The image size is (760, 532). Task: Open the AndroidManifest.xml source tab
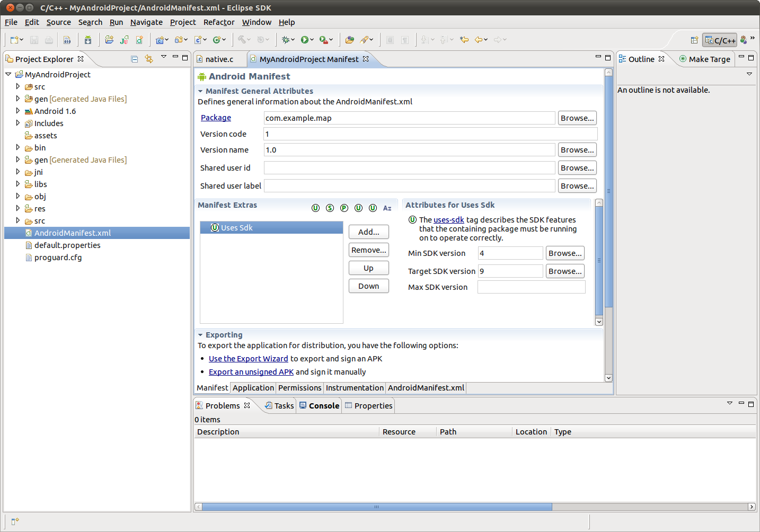(x=426, y=388)
